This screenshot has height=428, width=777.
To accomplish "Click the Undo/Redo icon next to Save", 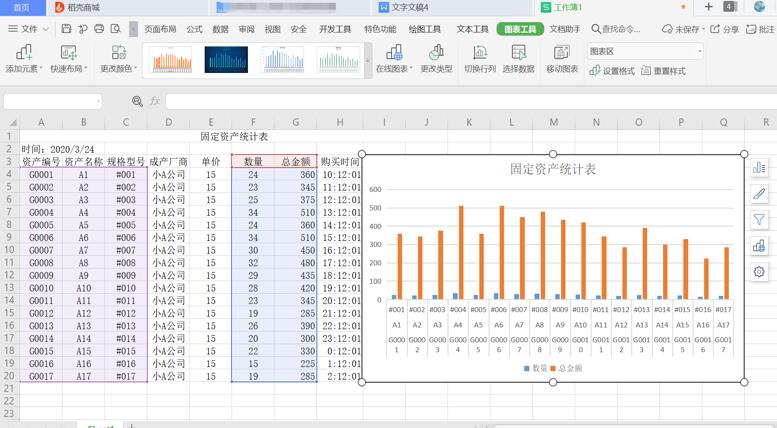I will click(x=83, y=29).
